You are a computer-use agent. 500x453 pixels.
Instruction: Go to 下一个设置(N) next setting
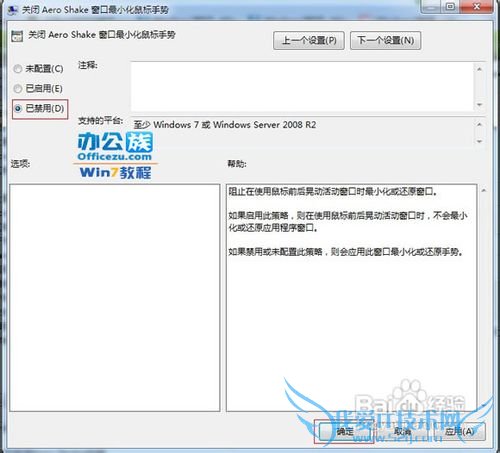point(386,41)
